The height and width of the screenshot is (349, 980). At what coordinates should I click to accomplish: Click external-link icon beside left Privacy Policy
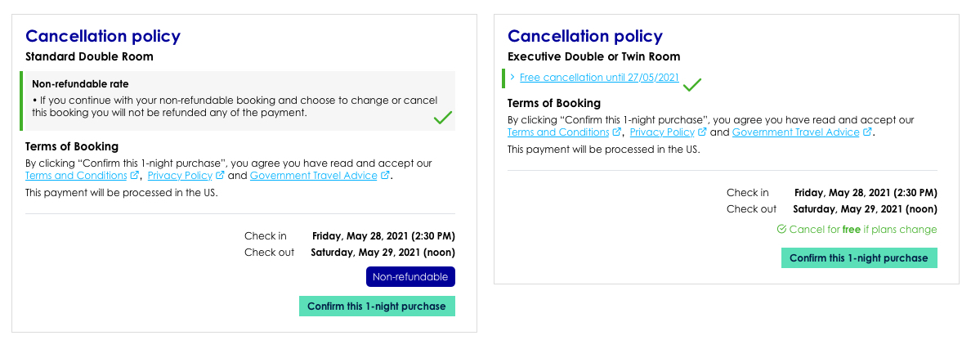tap(220, 176)
